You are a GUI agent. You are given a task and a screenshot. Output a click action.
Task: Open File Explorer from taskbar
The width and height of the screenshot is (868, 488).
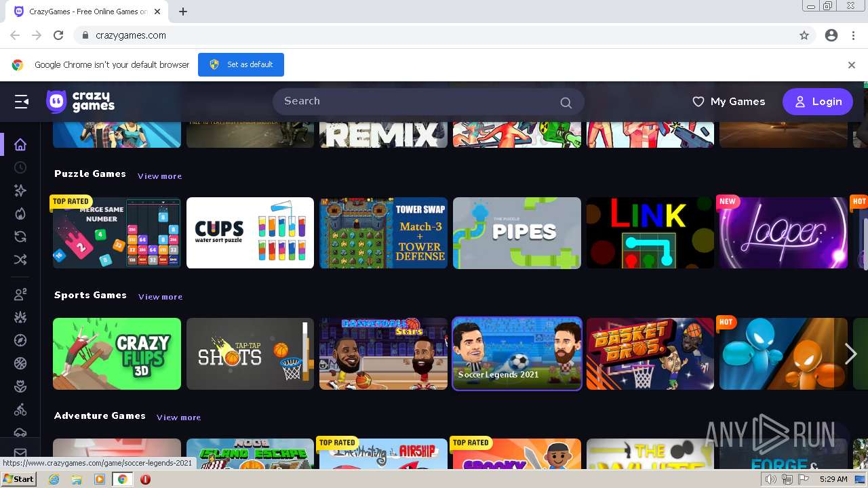click(x=77, y=479)
